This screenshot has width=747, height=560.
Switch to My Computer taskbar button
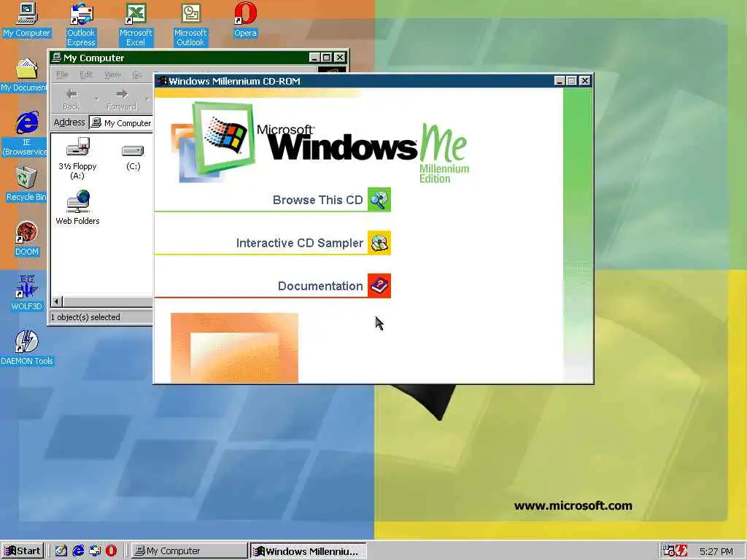click(189, 551)
